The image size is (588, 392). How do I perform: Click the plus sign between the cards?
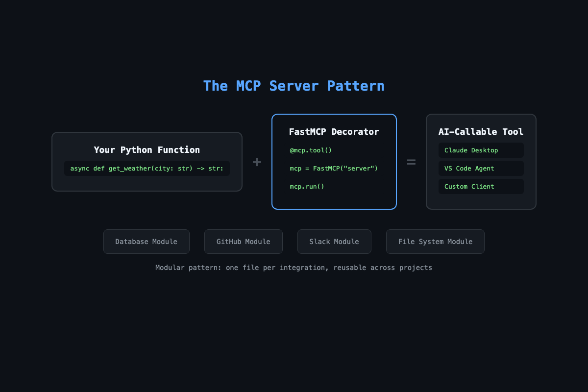pos(257,162)
